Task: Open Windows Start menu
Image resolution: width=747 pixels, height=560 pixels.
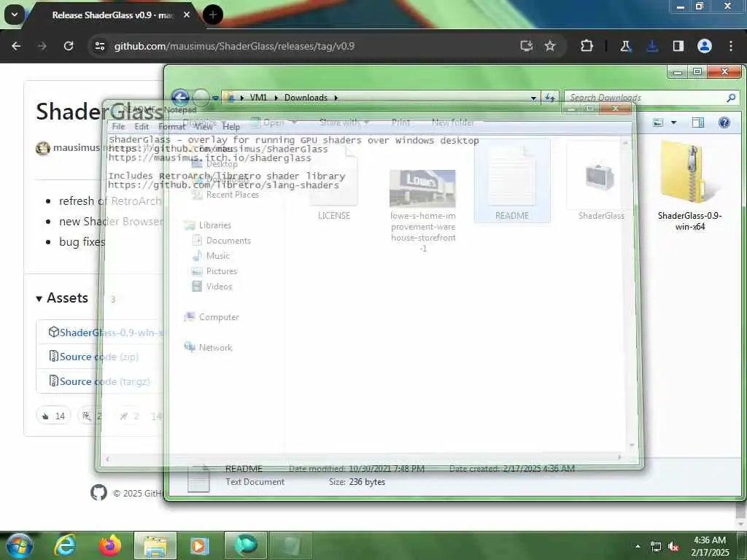Action: tap(20, 545)
